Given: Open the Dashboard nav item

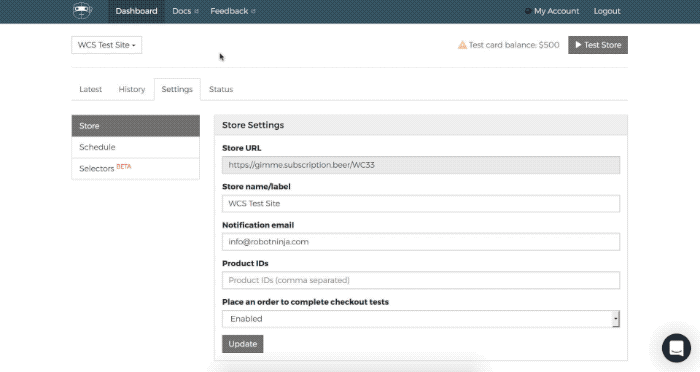Looking at the screenshot, I should click(x=136, y=11).
